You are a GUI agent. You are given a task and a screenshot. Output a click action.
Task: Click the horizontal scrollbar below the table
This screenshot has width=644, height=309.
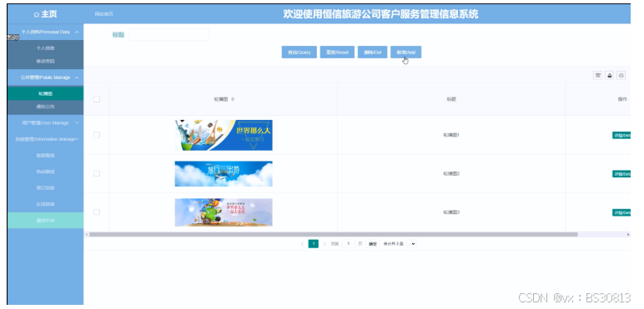pos(333,234)
